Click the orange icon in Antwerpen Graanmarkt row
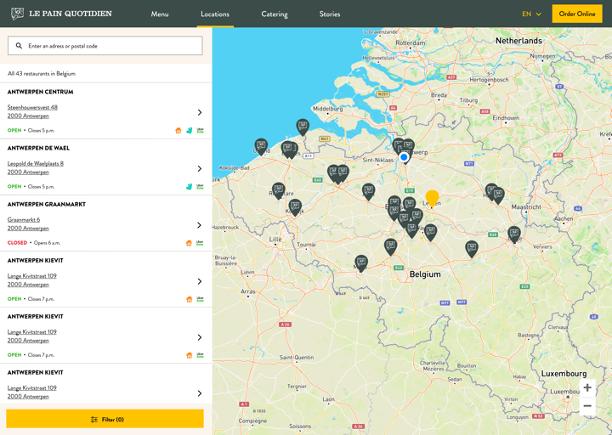 [x=189, y=243]
